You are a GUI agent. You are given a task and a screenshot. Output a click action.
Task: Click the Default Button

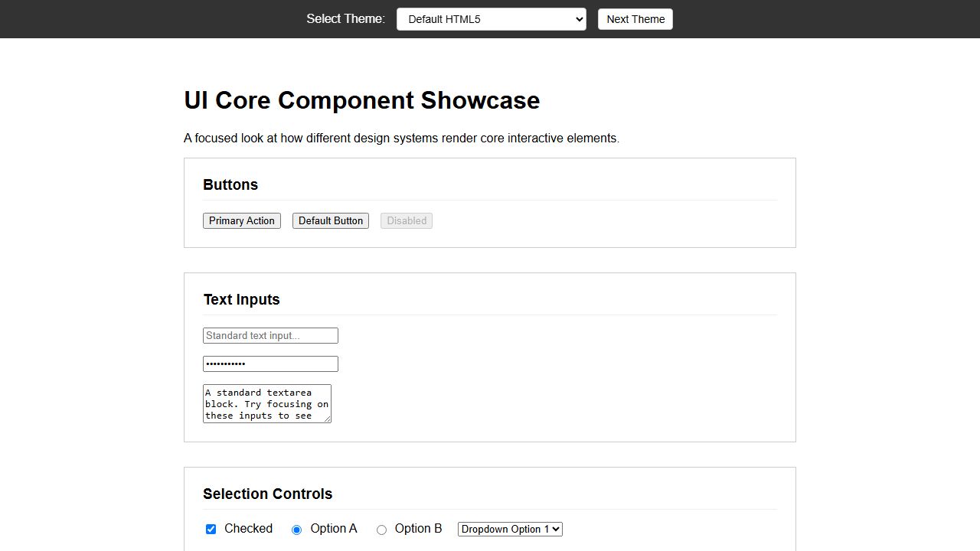(x=331, y=220)
